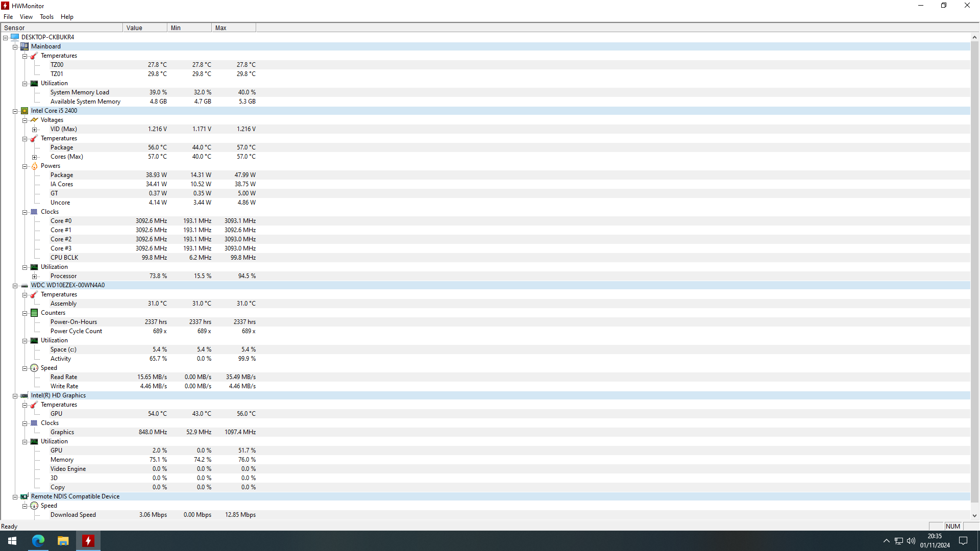Screen dimensions: 980x551
Task: Click the WDC drive Speed gauge icon
Action: coord(34,368)
